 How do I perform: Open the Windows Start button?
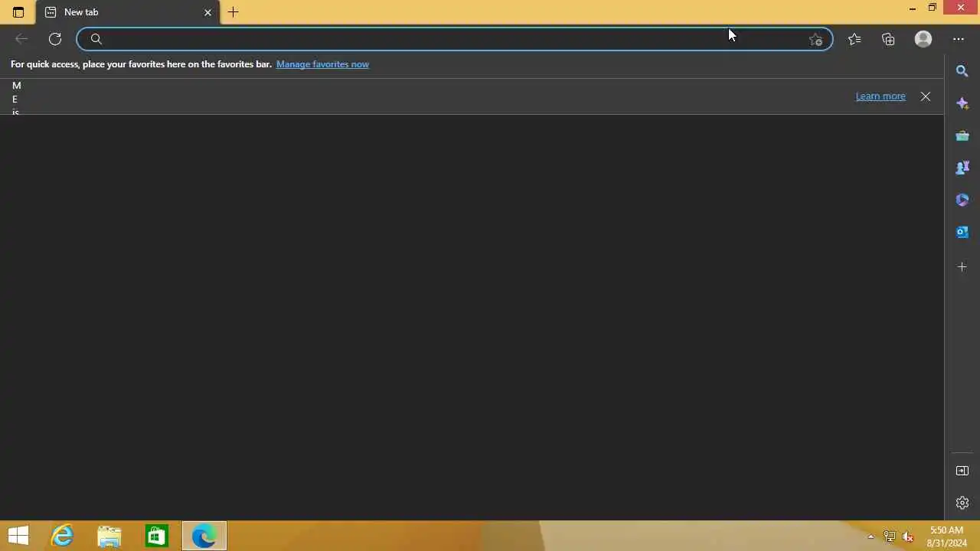coord(18,536)
